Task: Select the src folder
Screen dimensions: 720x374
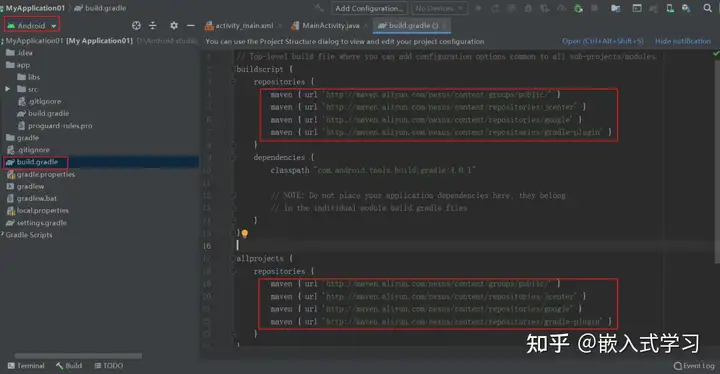Action: (28, 89)
